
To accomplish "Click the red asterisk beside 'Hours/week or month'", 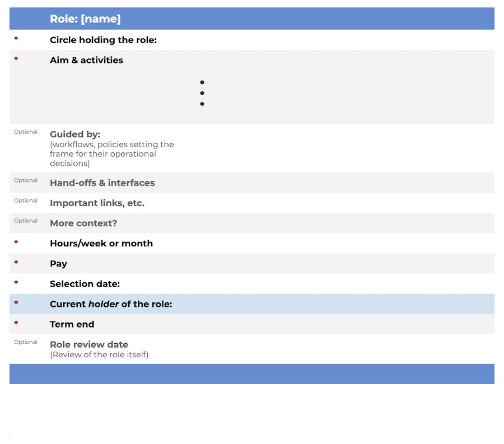I will pos(16,242).
